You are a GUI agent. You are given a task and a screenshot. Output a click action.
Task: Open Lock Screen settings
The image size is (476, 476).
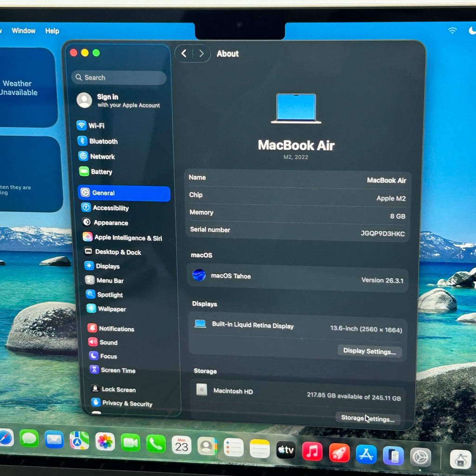113,389
